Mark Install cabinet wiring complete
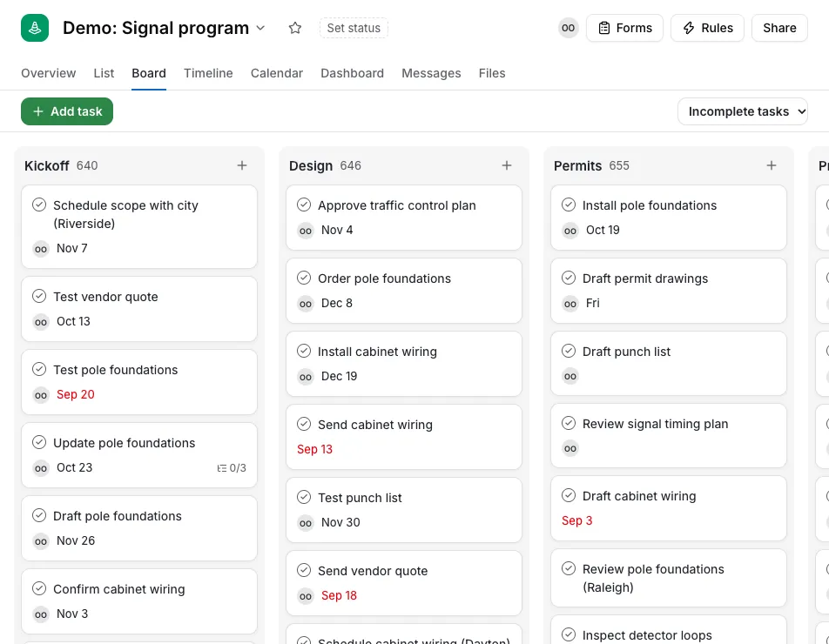The image size is (829, 644). (x=304, y=351)
